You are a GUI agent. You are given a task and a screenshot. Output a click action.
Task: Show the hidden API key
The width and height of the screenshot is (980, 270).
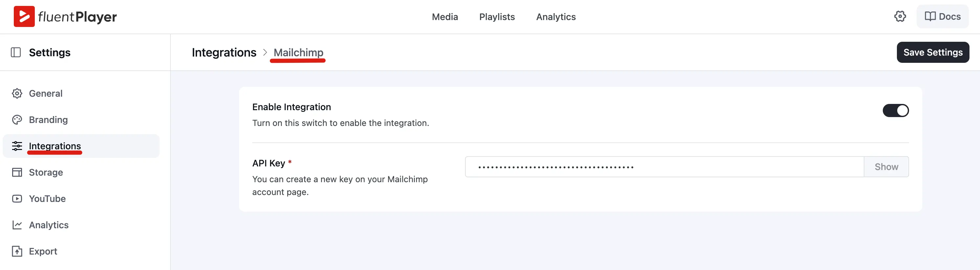coord(886,166)
